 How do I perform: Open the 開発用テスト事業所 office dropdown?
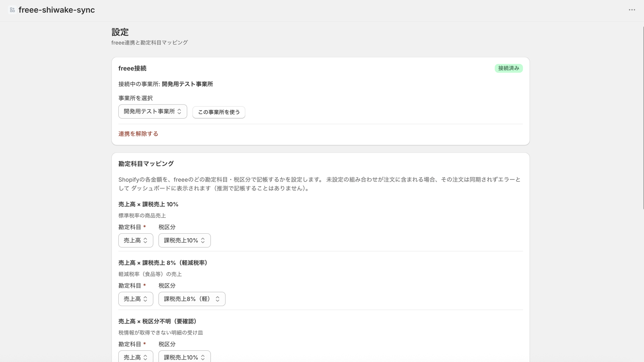[153, 111]
